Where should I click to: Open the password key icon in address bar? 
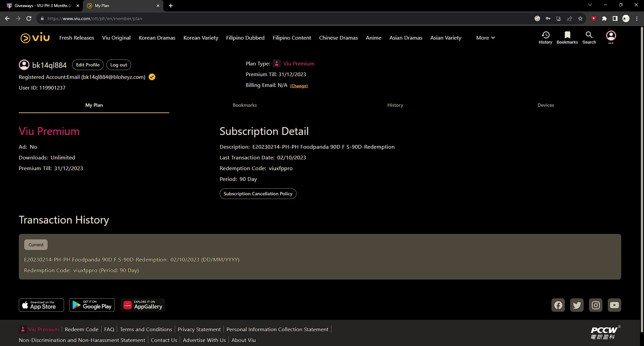(548, 18)
